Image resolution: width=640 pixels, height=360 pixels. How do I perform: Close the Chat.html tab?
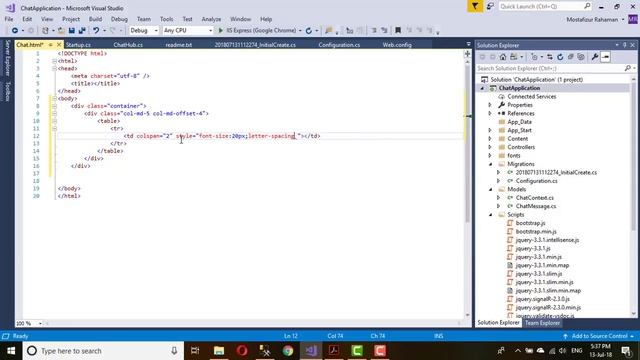click(x=59, y=44)
